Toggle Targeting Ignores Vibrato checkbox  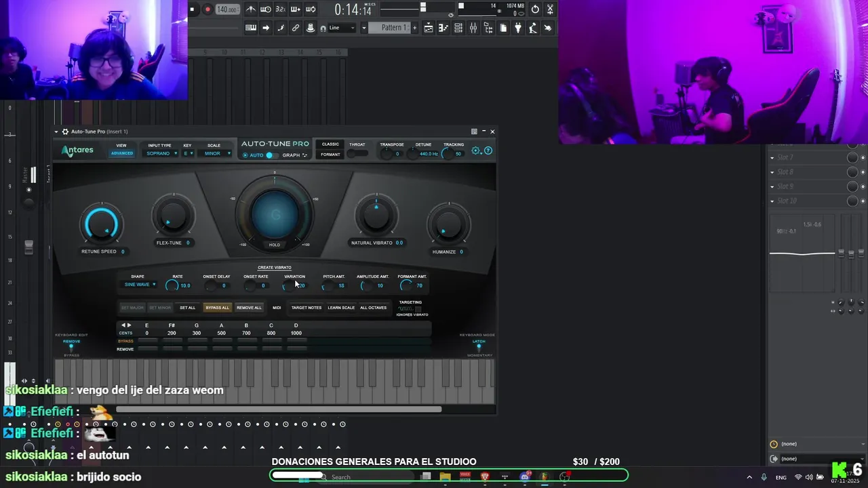418,309
